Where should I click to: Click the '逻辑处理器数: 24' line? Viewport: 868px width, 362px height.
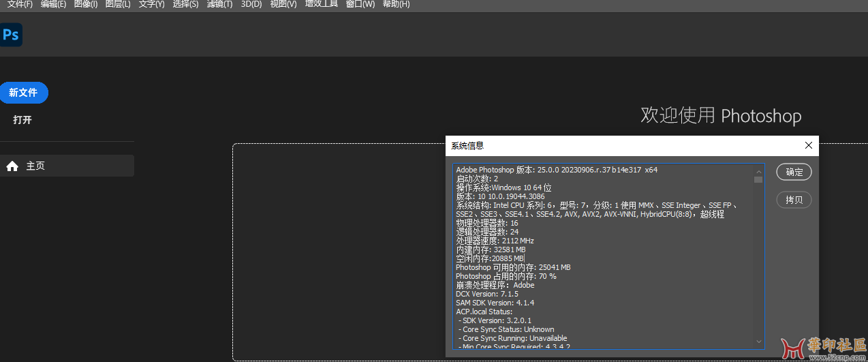pos(487,232)
